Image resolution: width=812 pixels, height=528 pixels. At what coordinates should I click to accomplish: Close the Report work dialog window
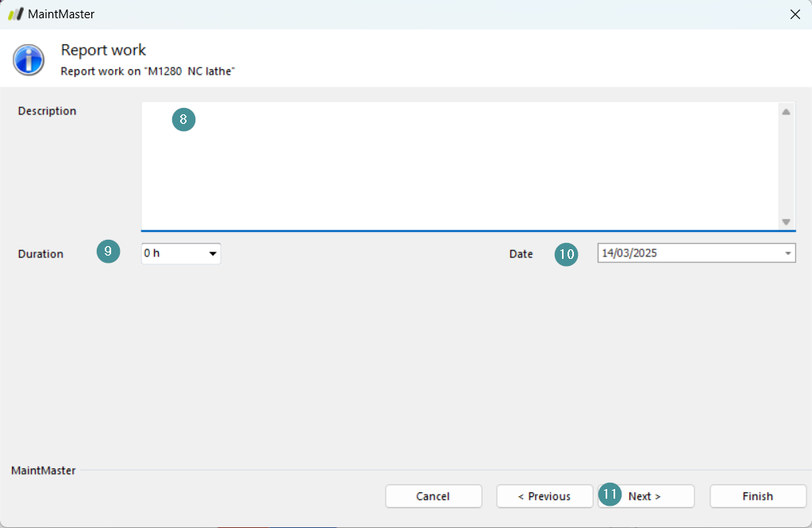pos(795,14)
